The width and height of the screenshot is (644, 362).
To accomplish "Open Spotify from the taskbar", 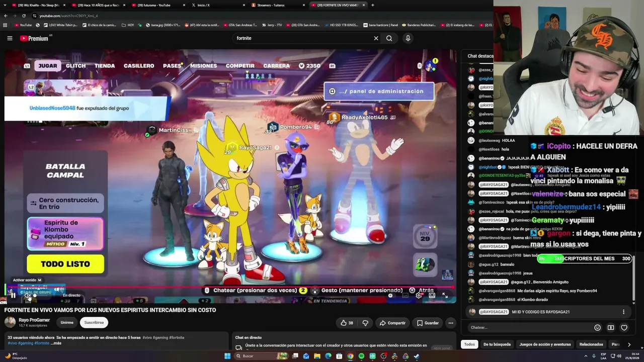I will click(361, 356).
